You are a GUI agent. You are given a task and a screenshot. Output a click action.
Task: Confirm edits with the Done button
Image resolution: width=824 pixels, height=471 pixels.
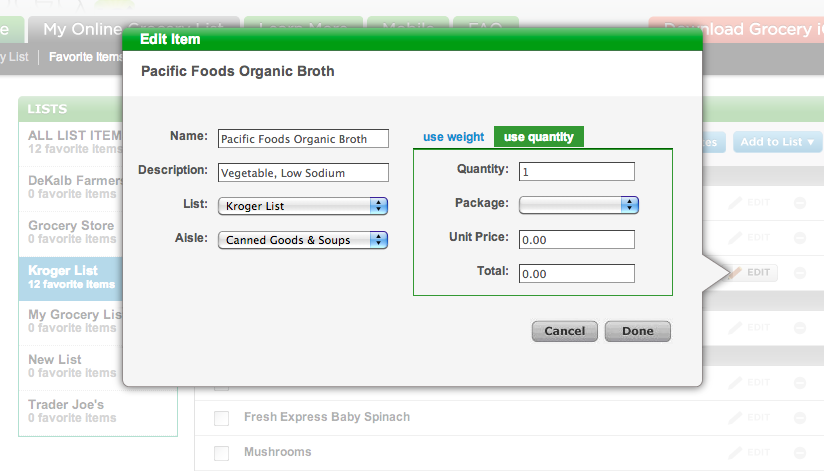pyautogui.click(x=637, y=331)
